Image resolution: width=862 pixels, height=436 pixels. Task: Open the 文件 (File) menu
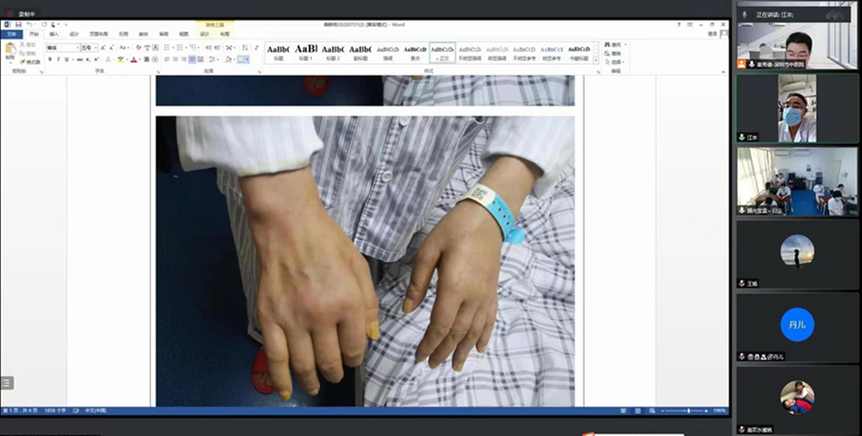click(x=12, y=33)
